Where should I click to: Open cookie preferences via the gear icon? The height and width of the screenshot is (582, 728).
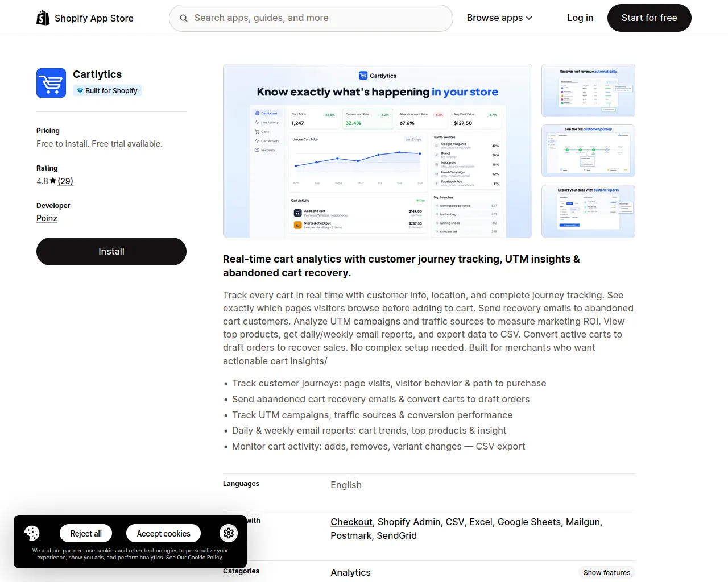[229, 533]
